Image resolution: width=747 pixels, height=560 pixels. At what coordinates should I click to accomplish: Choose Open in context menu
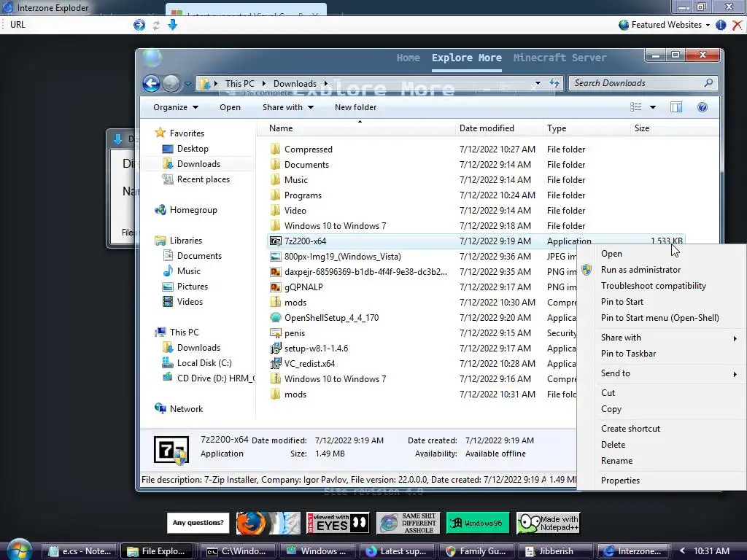[661, 254]
